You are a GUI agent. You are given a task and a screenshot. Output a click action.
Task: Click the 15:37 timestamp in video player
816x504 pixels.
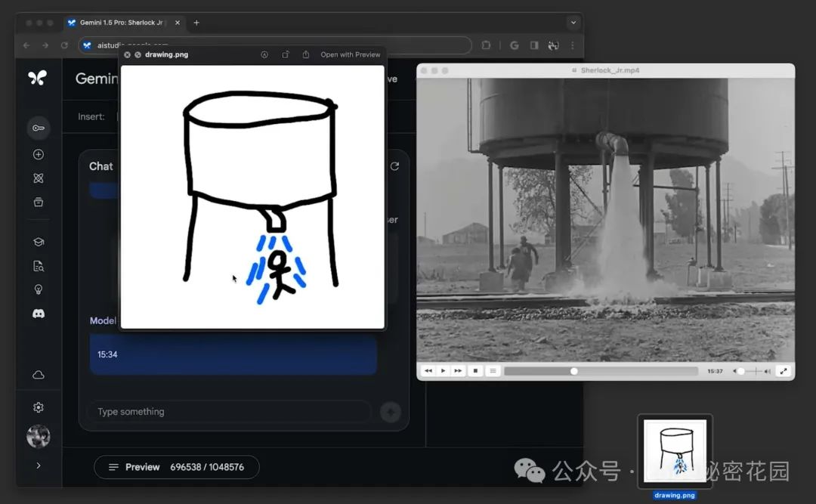715,371
